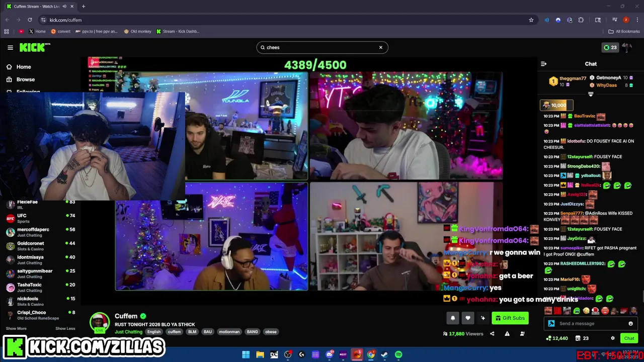644x362 pixels.
Task: Select the obese stream tag
Action: tap(271, 332)
